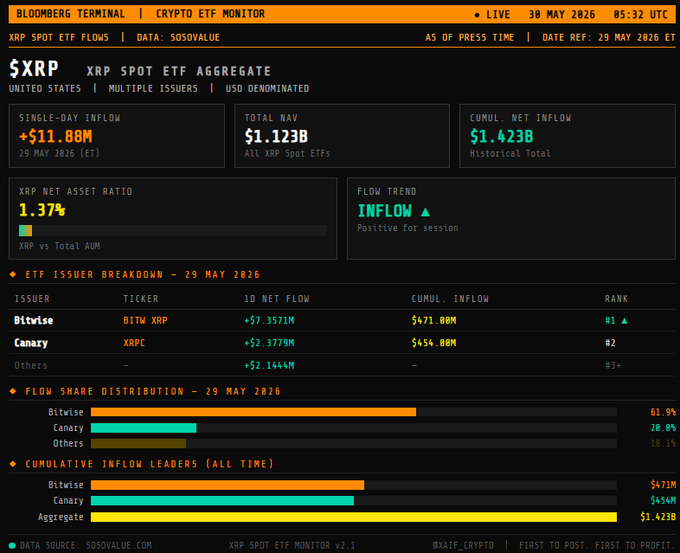Image resolution: width=680 pixels, height=553 pixels.
Task: Click the USD DENOMINATED label
Action: point(267,88)
